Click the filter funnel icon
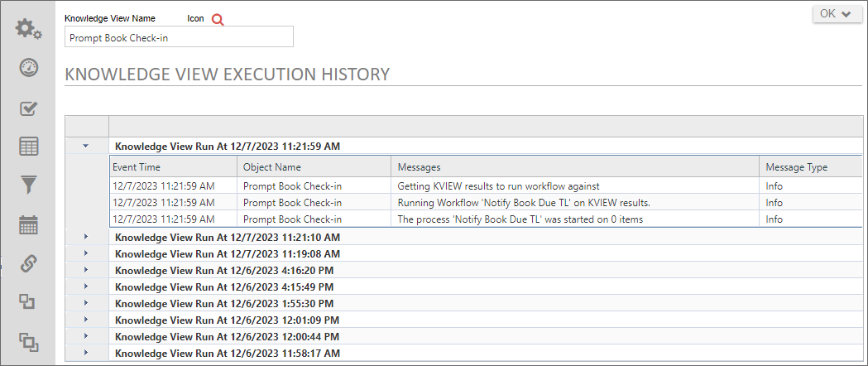Image resolution: width=868 pixels, height=366 pixels. point(29,185)
